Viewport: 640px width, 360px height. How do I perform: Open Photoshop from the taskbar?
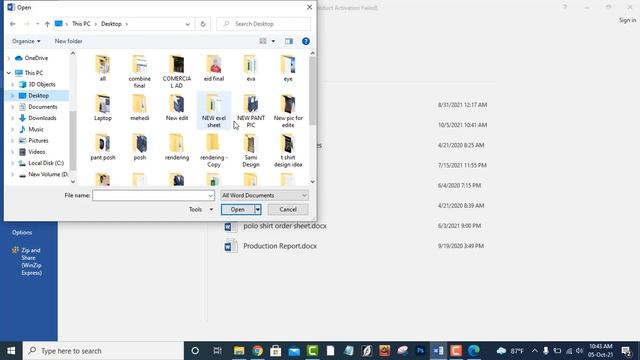click(x=420, y=351)
